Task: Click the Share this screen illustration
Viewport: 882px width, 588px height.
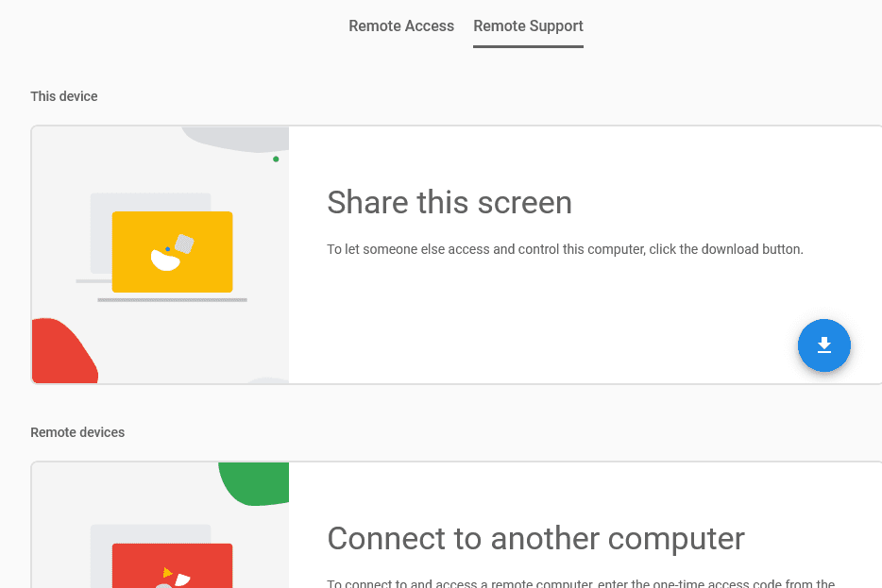Action: click(x=161, y=255)
